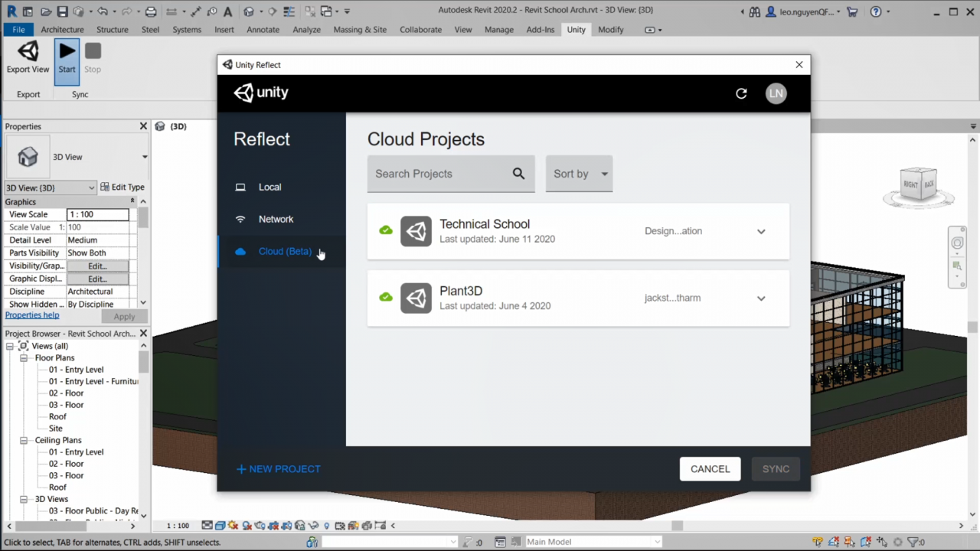Open the Help question mark icon

click(x=876, y=11)
